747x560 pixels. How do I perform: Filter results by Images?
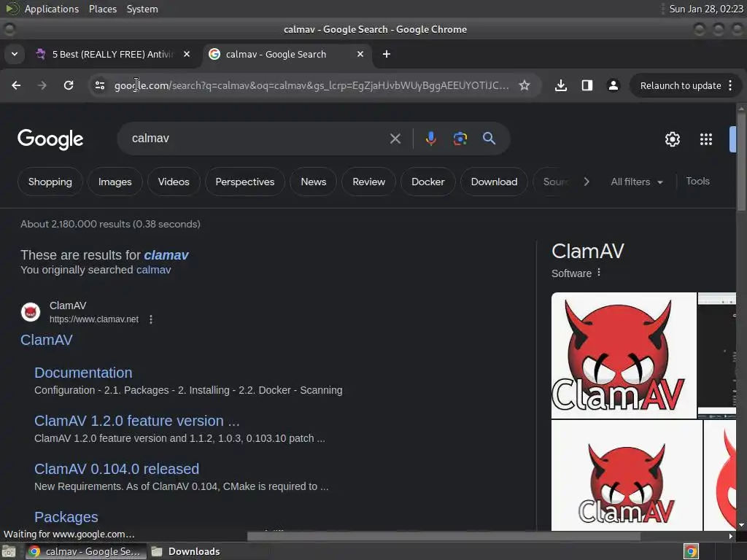pos(115,182)
